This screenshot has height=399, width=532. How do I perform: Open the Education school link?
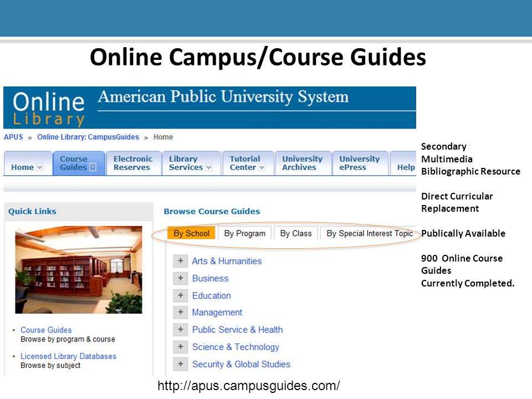(211, 295)
